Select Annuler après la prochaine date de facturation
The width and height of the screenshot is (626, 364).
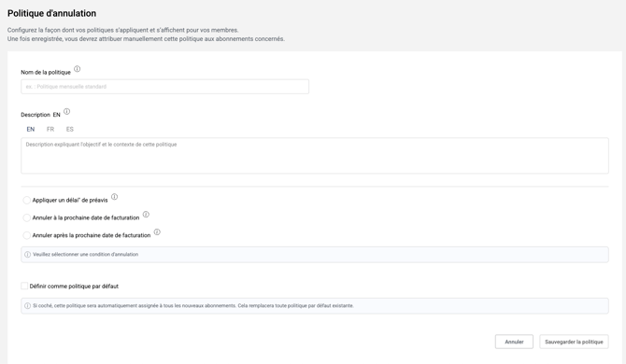[x=26, y=235]
